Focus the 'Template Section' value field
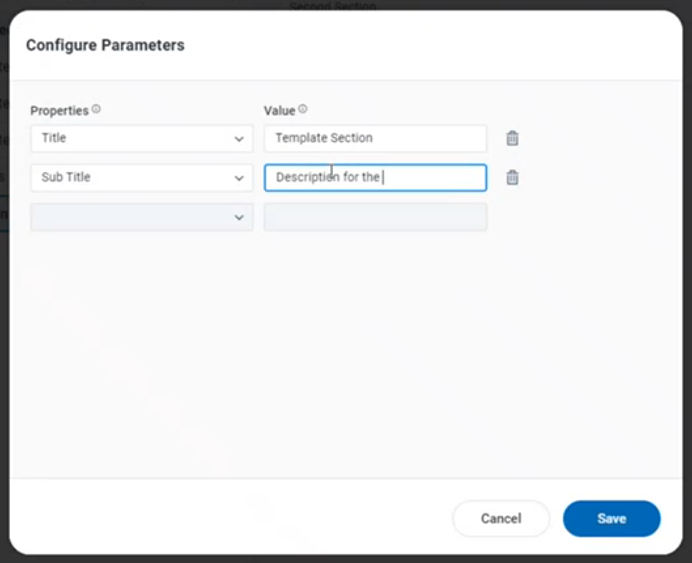This screenshot has height=563, width=692. click(x=375, y=139)
